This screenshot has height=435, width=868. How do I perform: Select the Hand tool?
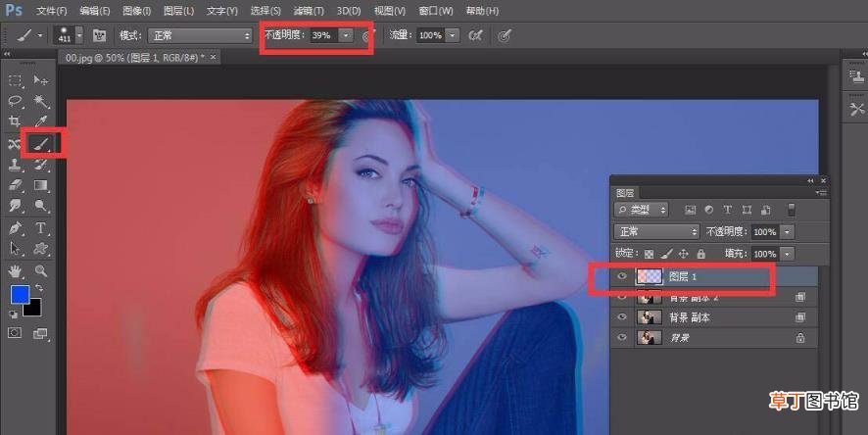15,270
